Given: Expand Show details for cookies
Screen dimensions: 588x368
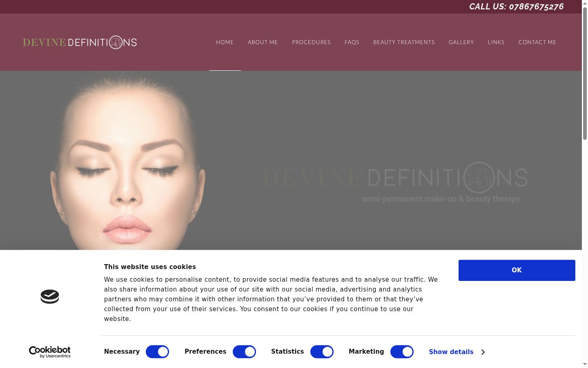Looking at the screenshot, I should coord(451,352).
